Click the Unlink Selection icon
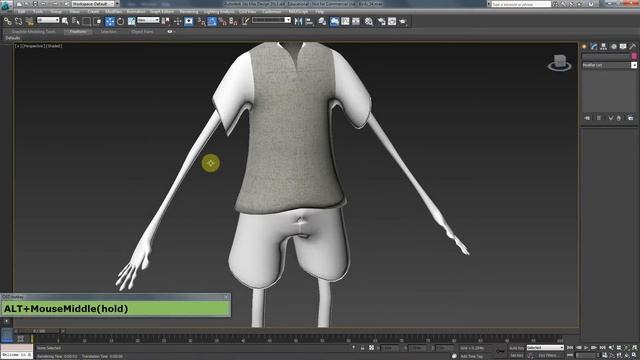The width and height of the screenshot is (640, 360). (x=18, y=21)
